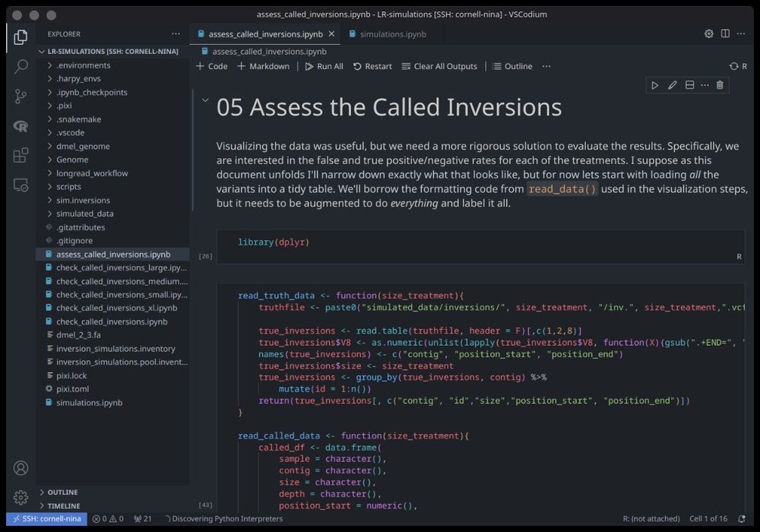The width and height of the screenshot is (760, 532).
Task: Expand the .environments folder
Action: tap(83, 65)
